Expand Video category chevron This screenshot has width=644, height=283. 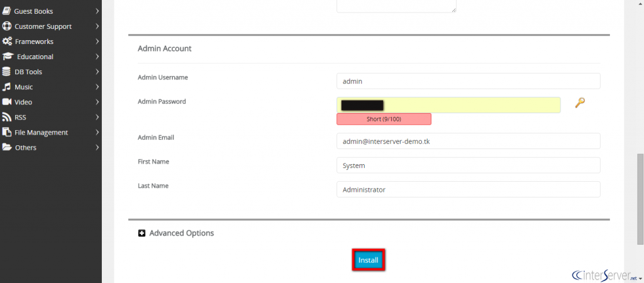(97, 102)
